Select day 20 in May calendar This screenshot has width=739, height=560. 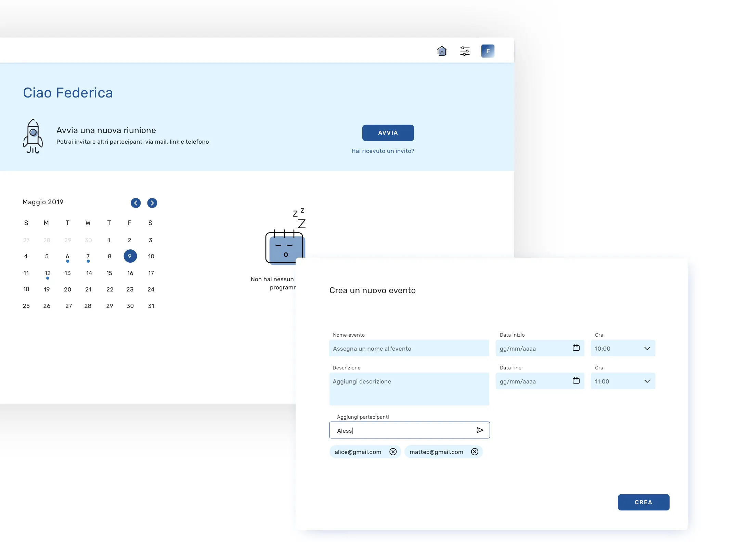click(67, 289)
